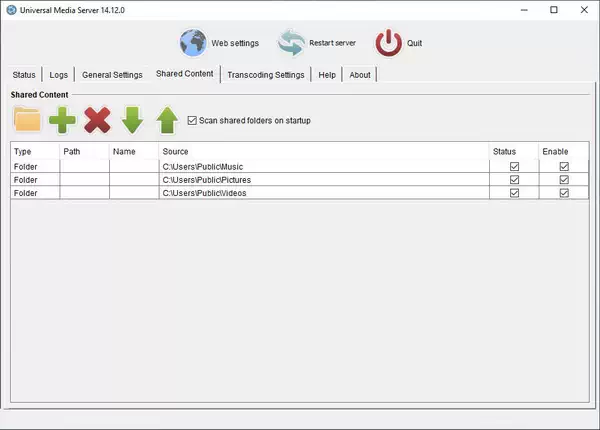Toggle Enable checkbox for Music folder

[564, 166]
